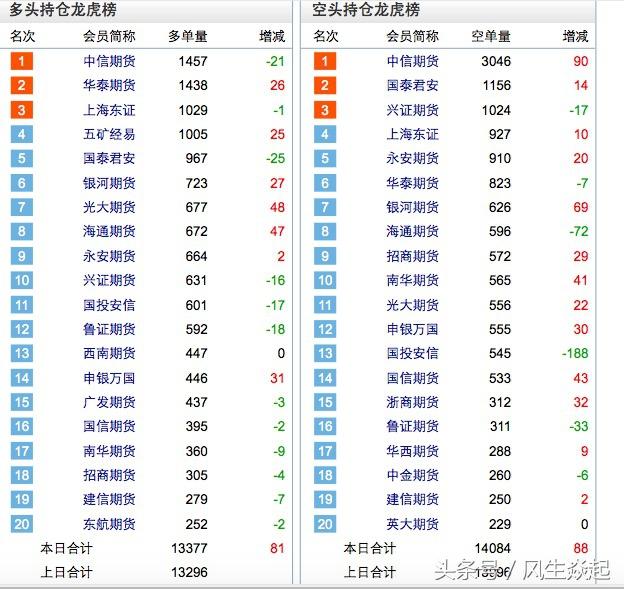Open 鲁证期货 link with 592 long volume
Image resolution: width=624 pixels, height=589 pixels.
pyautogui.click(x=109, y=329)
